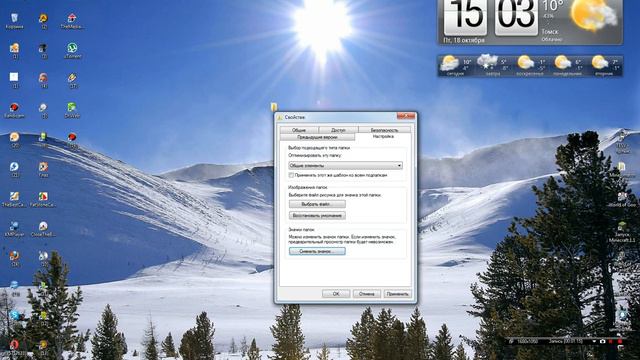Click the Выбрать файл button
The height and width of the screenshot is (360, 640).
317,204
